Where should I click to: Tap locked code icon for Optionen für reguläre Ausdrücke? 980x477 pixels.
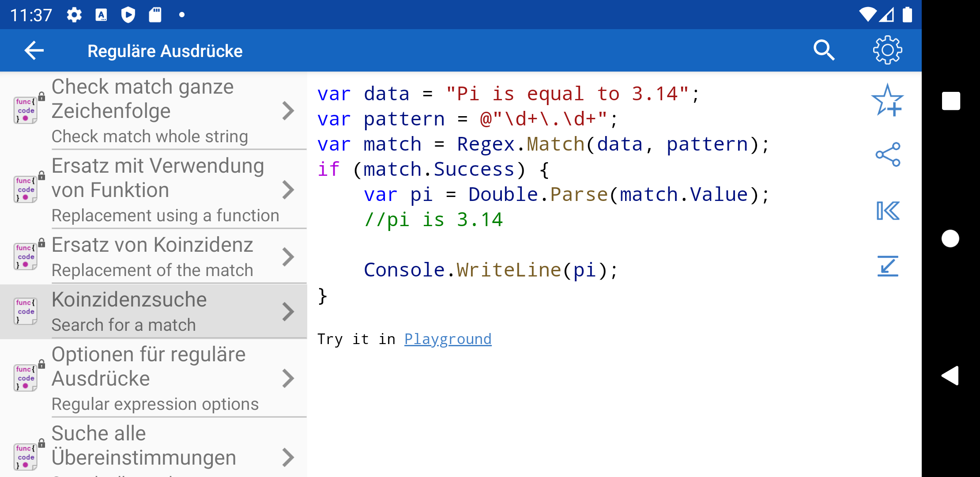[x=29, y=376]
